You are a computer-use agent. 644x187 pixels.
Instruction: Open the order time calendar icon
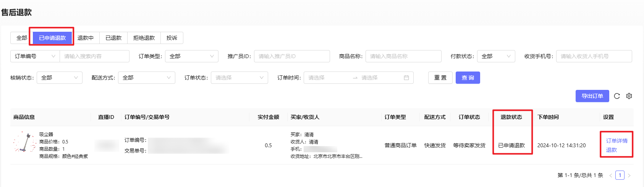(406, 78)
